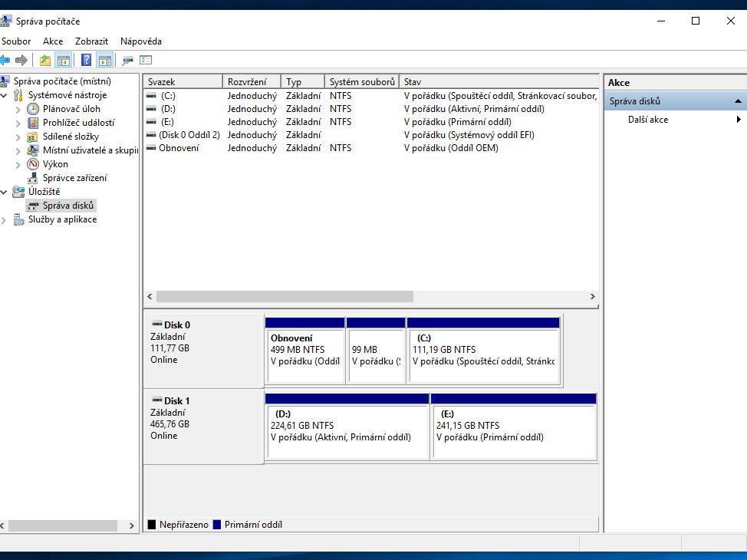Image resolution: width=747 pixels, height=560 pixels.
Task: Click the Prohlížeč událostí icon in the tree
Action: (33, 123)
